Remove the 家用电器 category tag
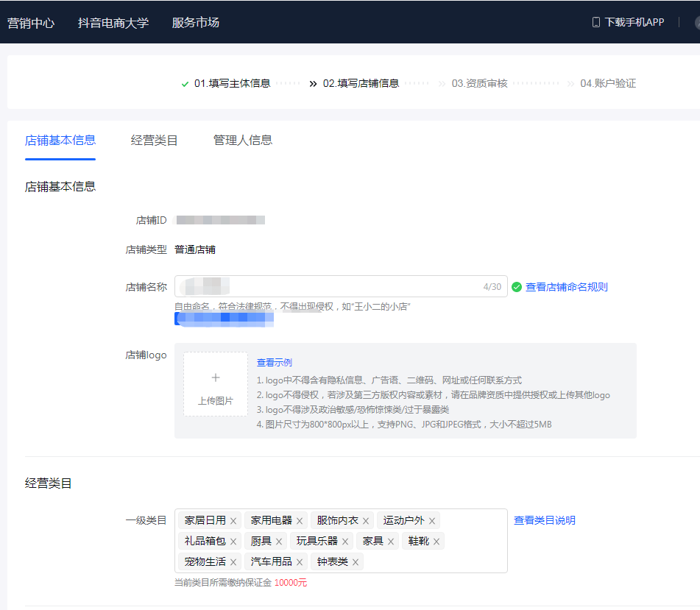The height and width of the screenshot is (610, 700). click(300, 521)
